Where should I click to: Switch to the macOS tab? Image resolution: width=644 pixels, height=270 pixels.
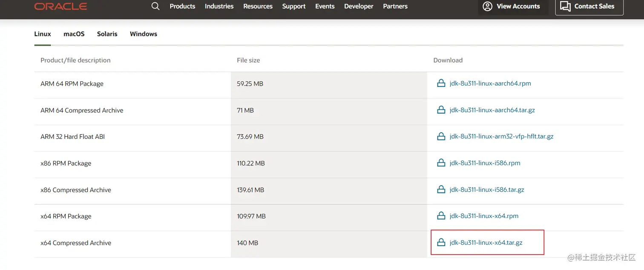[74, 34]
